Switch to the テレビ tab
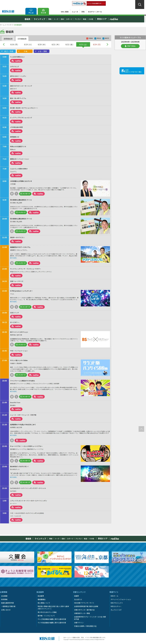Image resolution: width=146 pixels, height=644 pixels. pos(31,11)
